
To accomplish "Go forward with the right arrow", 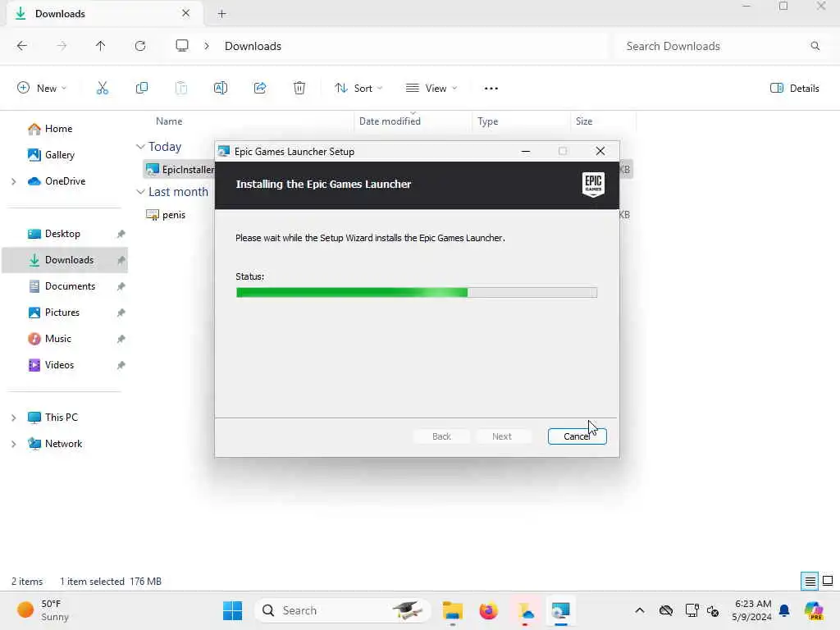I will (x=62, y=46).
